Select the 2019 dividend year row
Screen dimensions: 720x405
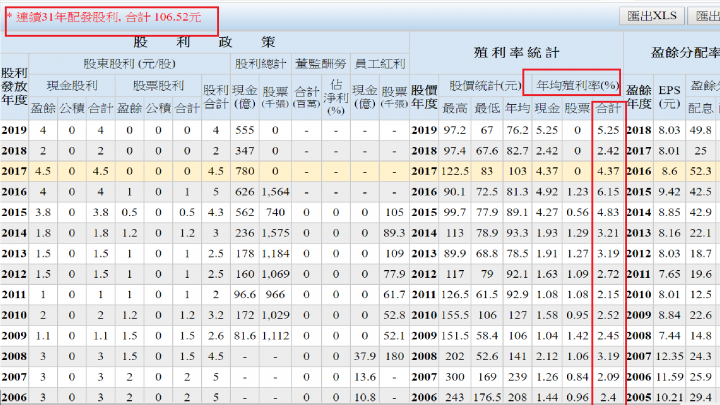point(14,130)
